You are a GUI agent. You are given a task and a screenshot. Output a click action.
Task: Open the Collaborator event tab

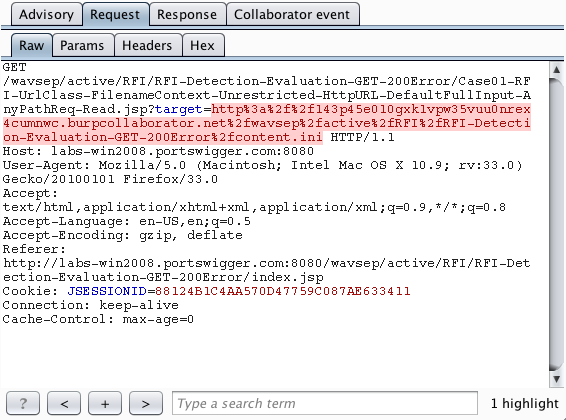pyautogui.click(x=292, y=14)
